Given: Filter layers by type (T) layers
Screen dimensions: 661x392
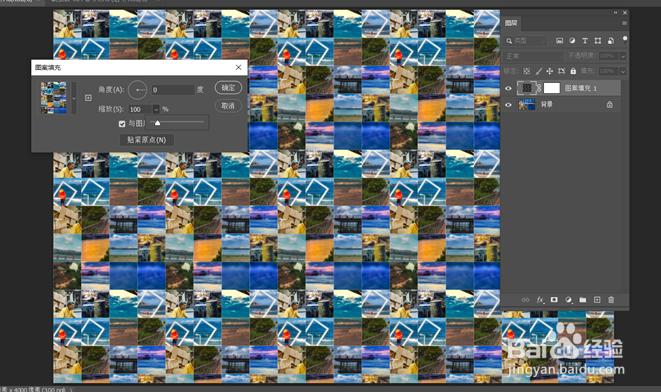Looking at the screenshot, I should point(585,41).
